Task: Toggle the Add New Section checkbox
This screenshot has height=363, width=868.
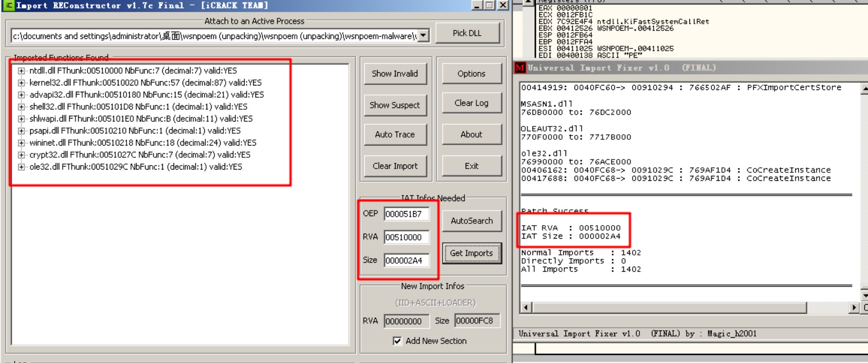Action: [397, 341]
